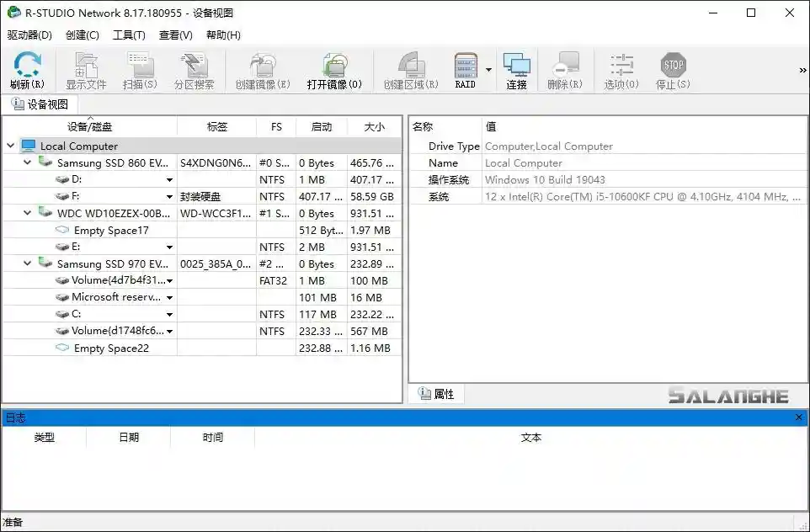The width and height of the screenshot is (810, 532).
Task: Open the 驱动器 (Drives) menu
Action: click(x=28, y=35)
